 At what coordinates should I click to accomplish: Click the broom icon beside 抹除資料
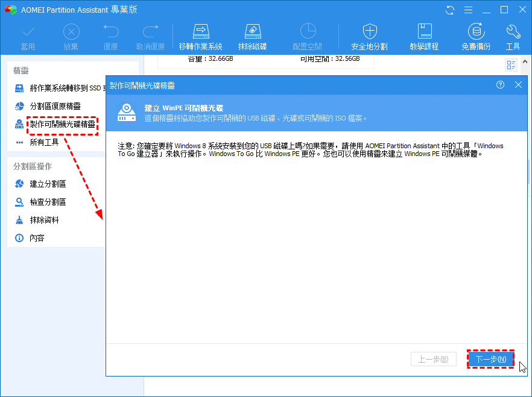pos(19,220)
